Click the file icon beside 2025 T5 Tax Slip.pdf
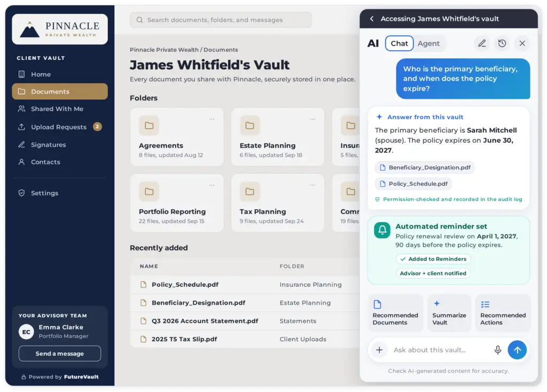The image size is (547, 392). (x=143, y=339)
